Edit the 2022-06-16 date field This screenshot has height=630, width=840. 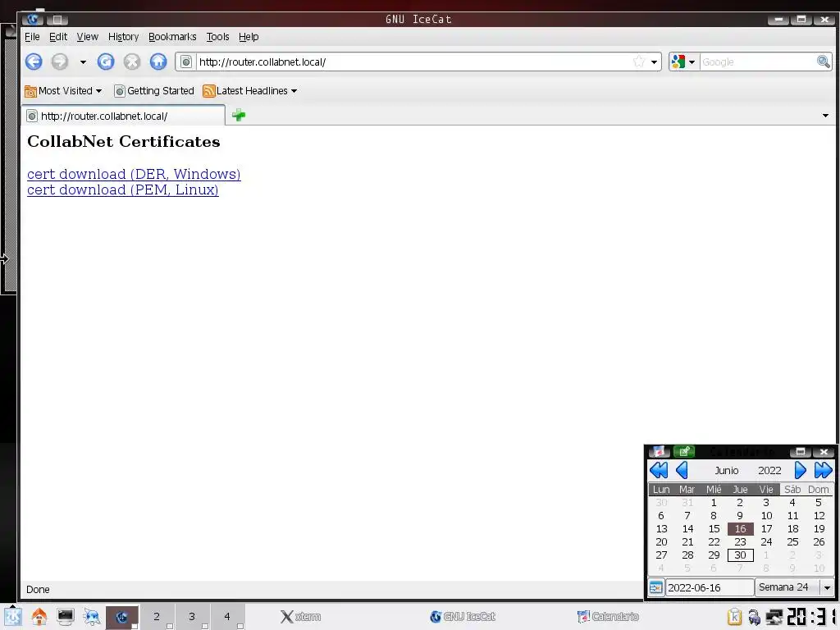pos(710,587)
